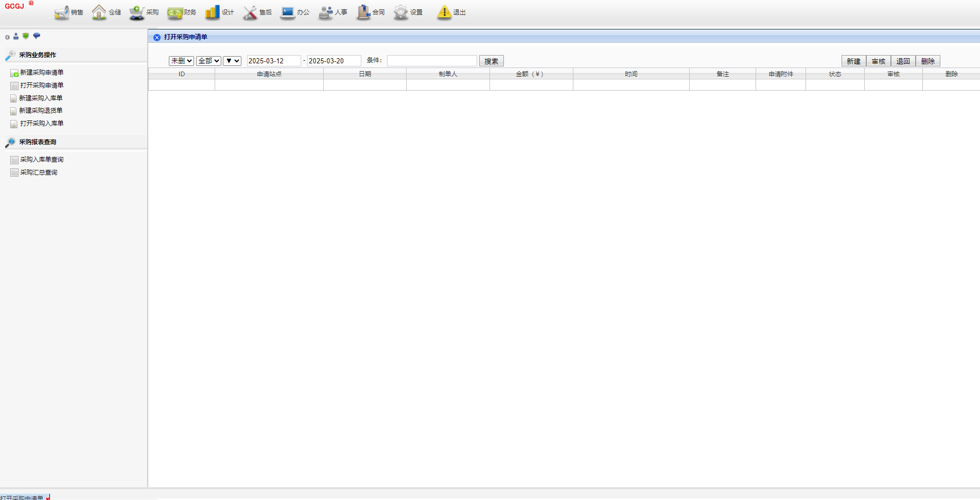The image size is (980, 500).
Task: Expand the 未删 status dropdown
Action: 181,61
